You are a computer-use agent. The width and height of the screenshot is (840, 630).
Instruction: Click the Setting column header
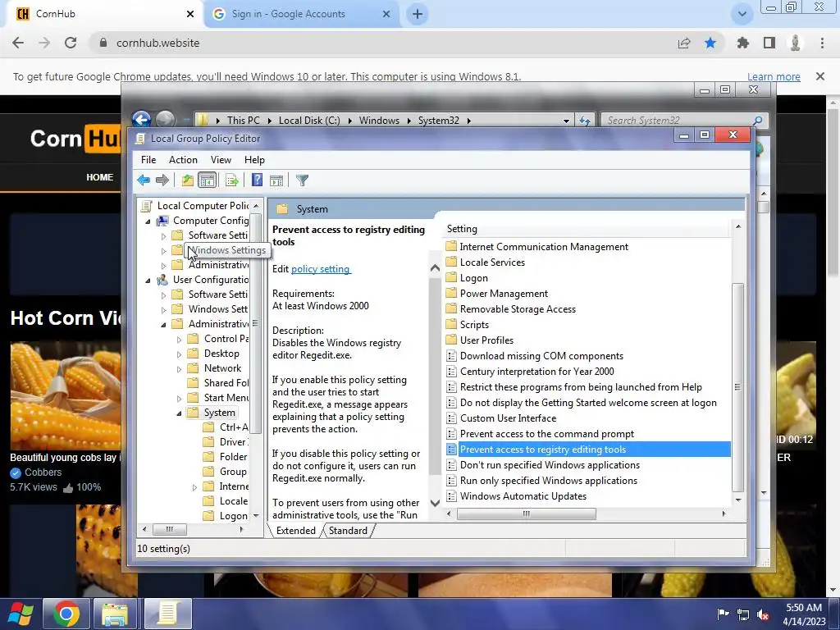tap(587, 229)
